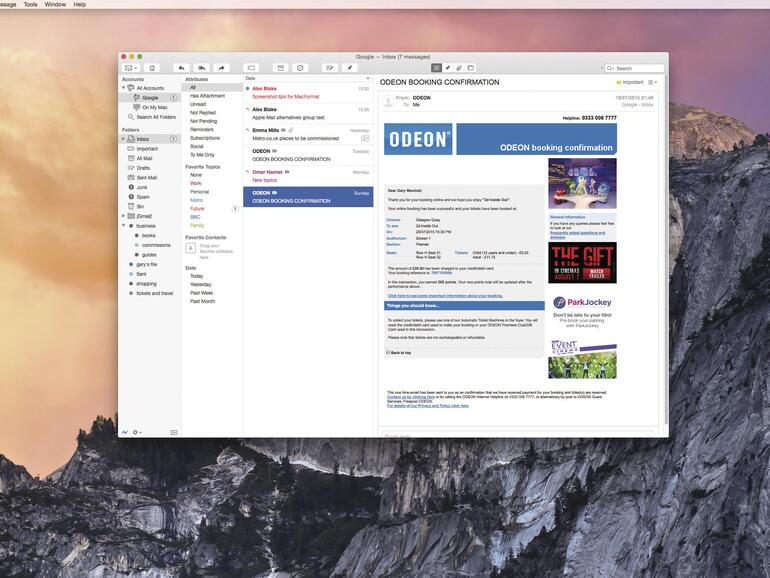Open the Window menu
This screenshot has width=770, height=578.
point(55,4)
